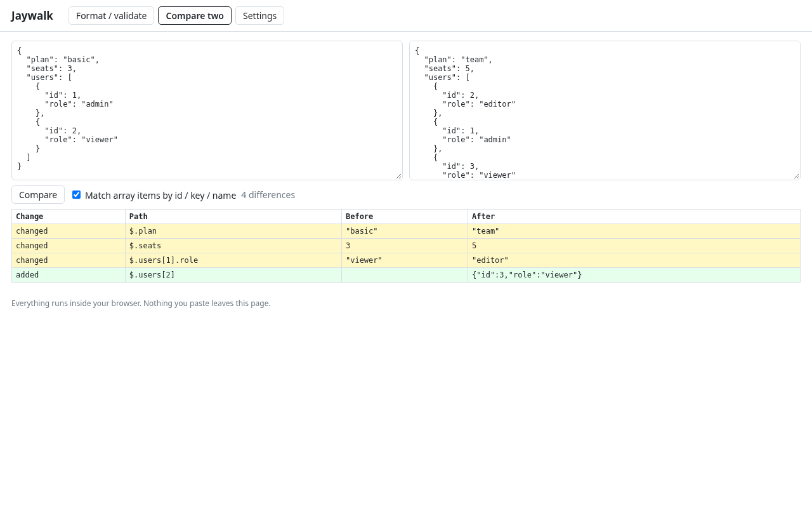Select the $.seats path cell
This screenshot has width=812, height=508.
click(x=233, y=246)
